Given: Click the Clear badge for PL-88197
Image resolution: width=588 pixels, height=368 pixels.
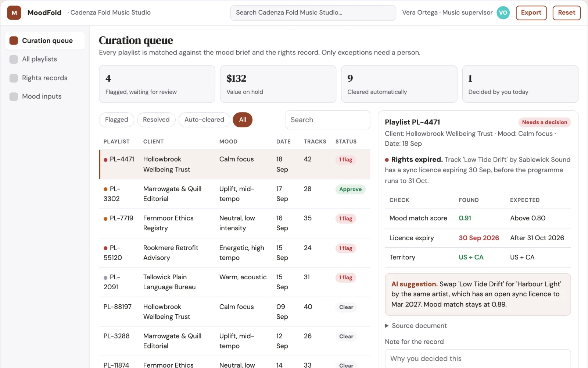Looking at the screenshot, I should click(346, 307).
